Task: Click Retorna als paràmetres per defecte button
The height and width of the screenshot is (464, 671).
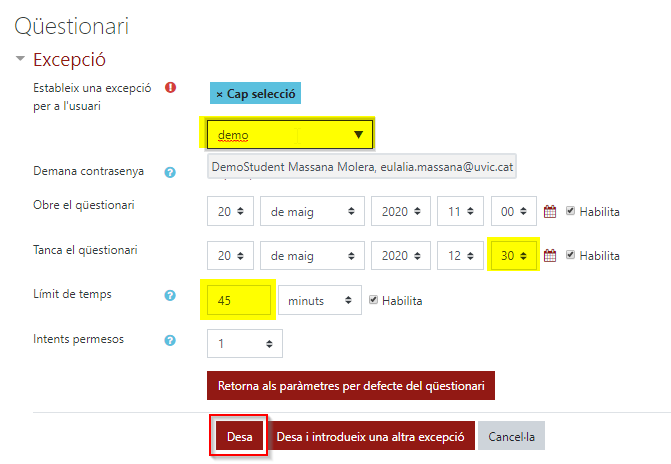Action: coord(350,386)
